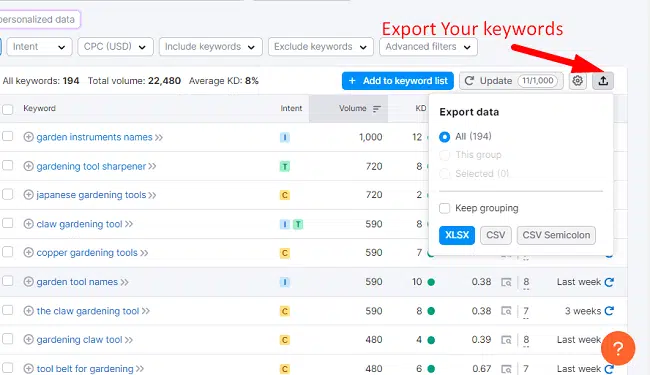650x375 pixels.
Task: Check the box for claw gardening tool
Action: click(x=7, y=223)
